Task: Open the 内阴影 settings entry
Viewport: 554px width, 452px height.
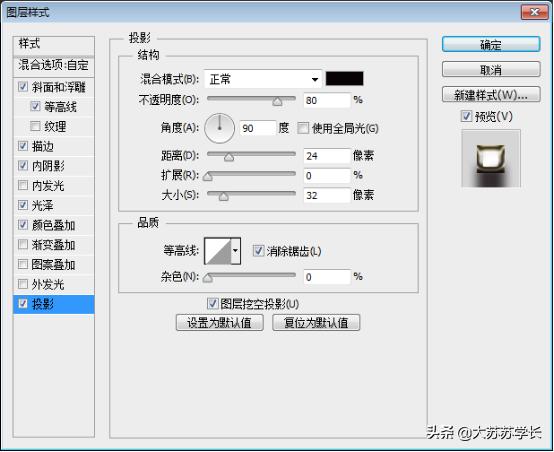Action: click(48, 166)
